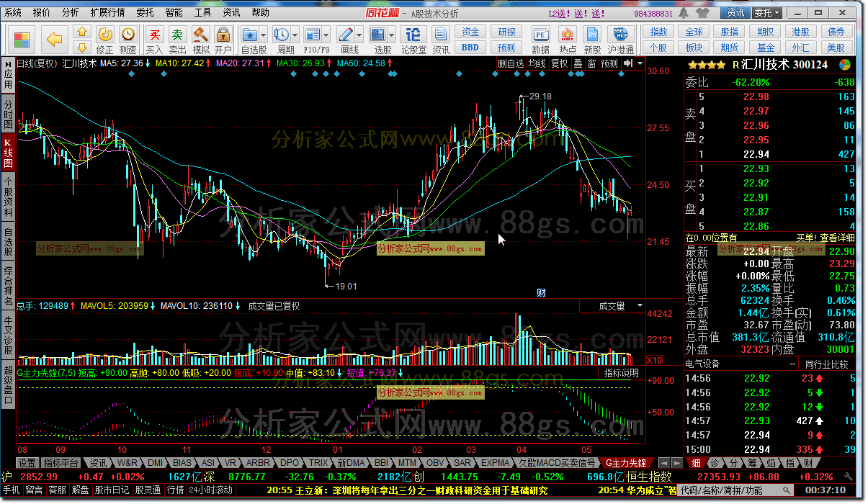Expand the 自选股 dropdown arrow
The image size is (868, 504).
tap(264, 35)
